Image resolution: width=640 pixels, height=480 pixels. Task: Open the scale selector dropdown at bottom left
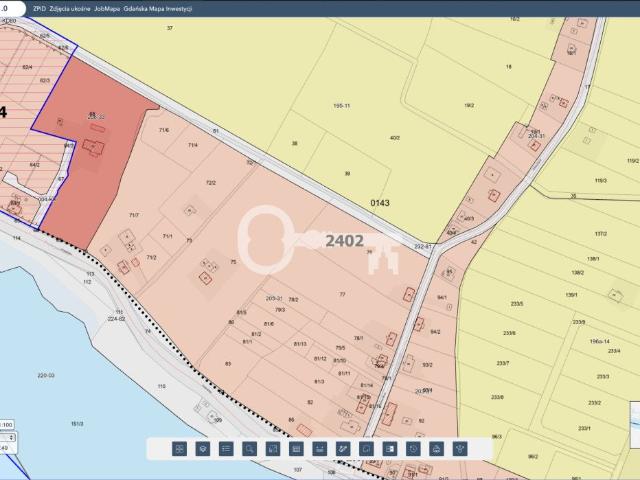pyautogui.click(x=7, y=425)
